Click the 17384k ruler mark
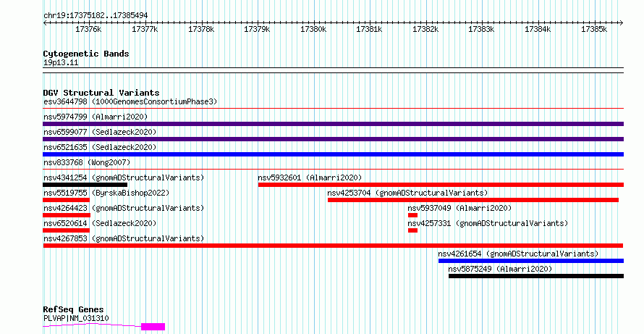The height and width of the screenshot is (334, 644). point(537,29)
